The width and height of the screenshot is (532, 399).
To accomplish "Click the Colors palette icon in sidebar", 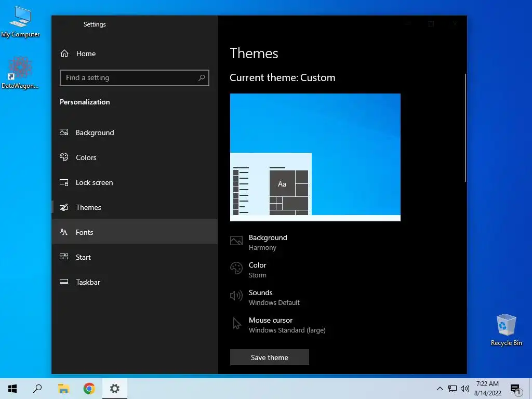I will tap(64, 157).
